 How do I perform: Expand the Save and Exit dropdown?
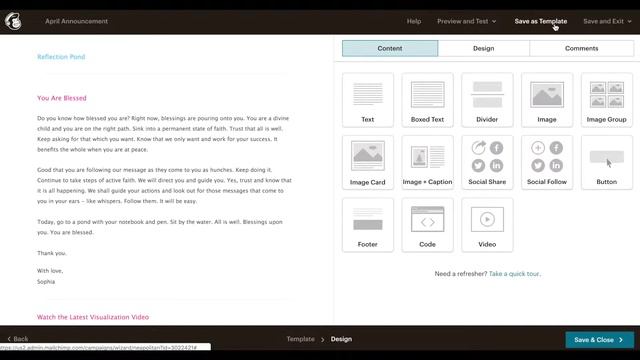pos(607,21)
